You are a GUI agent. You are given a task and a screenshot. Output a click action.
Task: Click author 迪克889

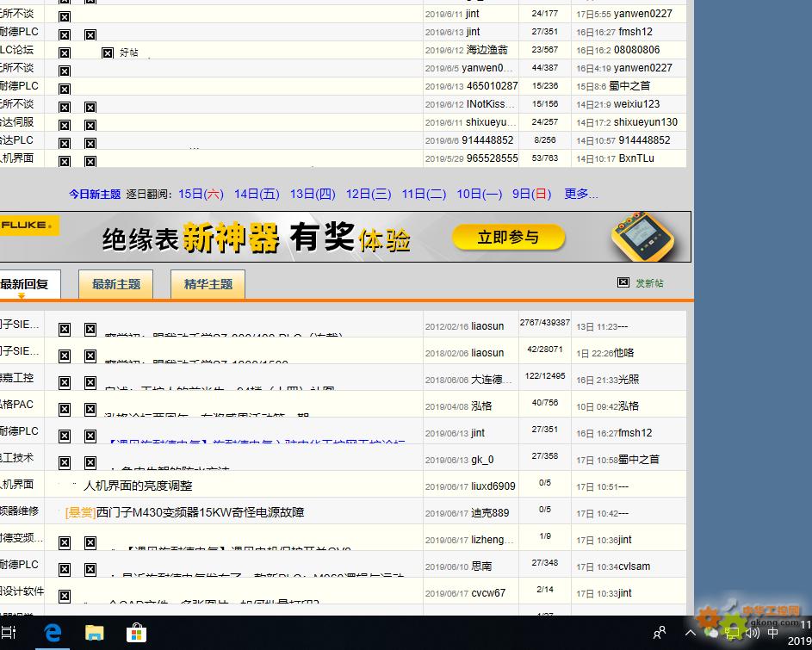point(490,513)
